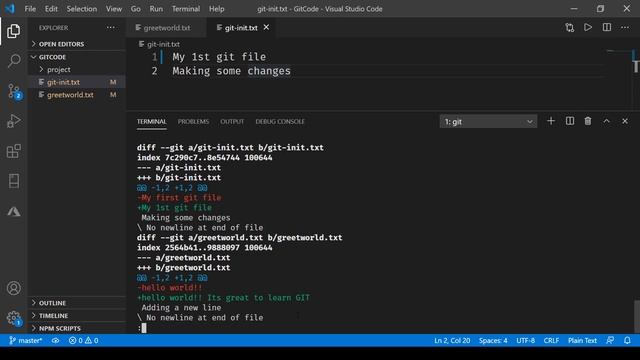The image size is (640, 360).
Task: Select the git-init.txt editor tab
Action: click(x=241, y=28)
